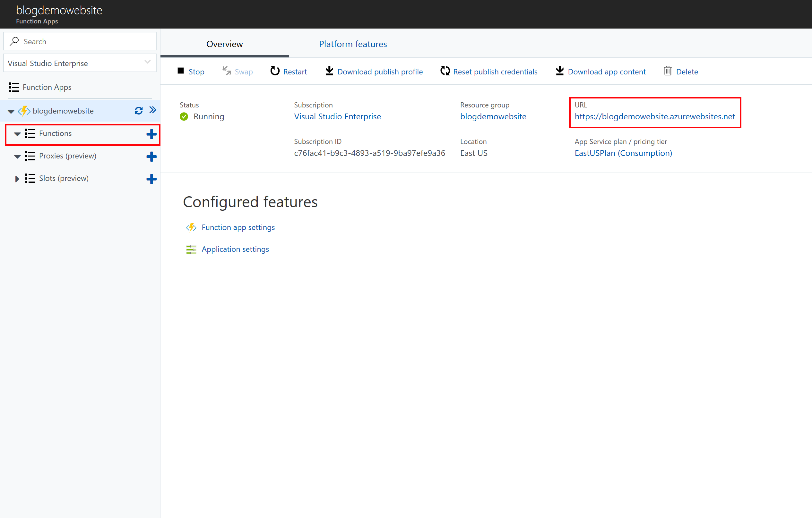Image resolution: width=812 pixels, height=518 pixels.
Task: Click the Configured features heading
Action: tap(250, 202)
